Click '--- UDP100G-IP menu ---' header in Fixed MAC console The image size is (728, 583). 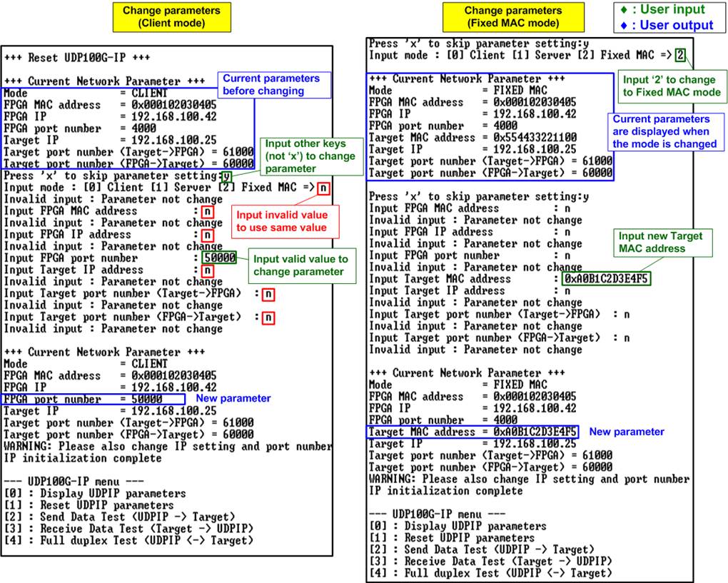click(438, 514)
